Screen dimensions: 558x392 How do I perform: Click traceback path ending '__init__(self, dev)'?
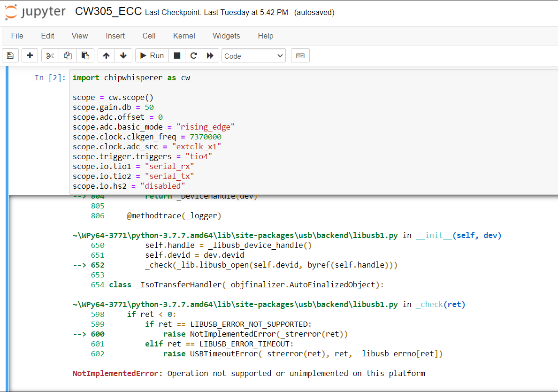click(287, 235)
